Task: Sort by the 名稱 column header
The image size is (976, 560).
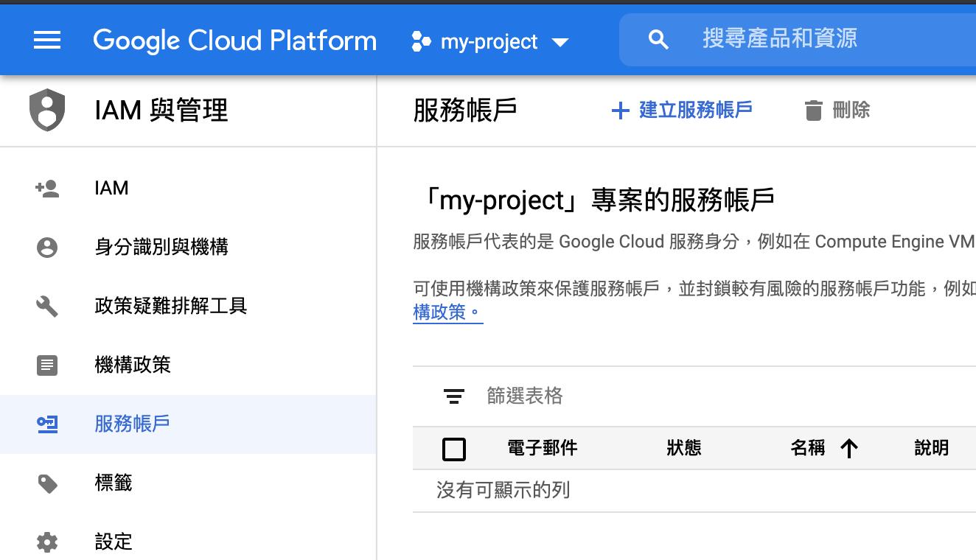Action: (x=808, y=448)
